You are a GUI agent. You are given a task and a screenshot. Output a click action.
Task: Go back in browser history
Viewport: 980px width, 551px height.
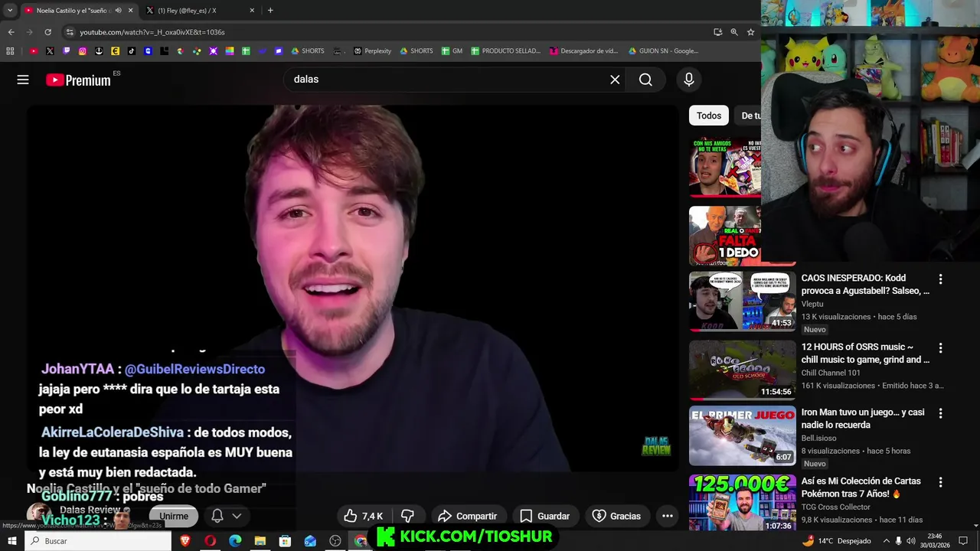pyautogui.click(x=11, y=32)
